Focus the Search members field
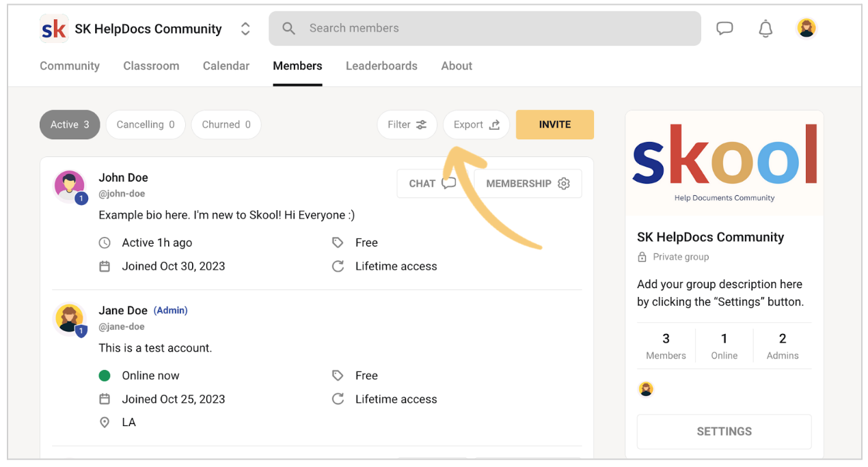 pyautogui.click(x=485, y=29)
